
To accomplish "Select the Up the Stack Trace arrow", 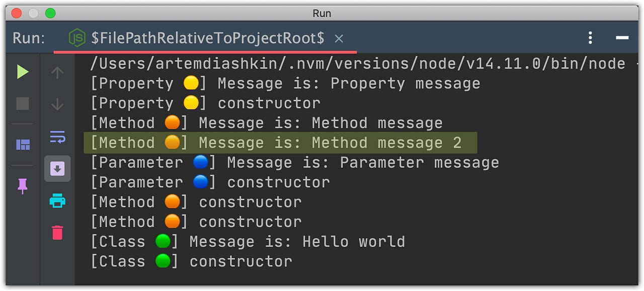I will point(57,72).
